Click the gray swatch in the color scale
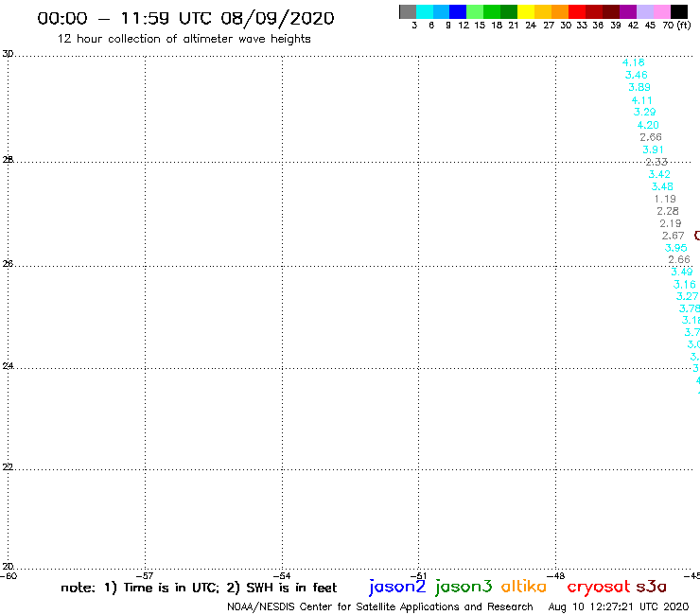Image resolution: width=700 pixels, height=615 pixels. click(x=408, y=11)
